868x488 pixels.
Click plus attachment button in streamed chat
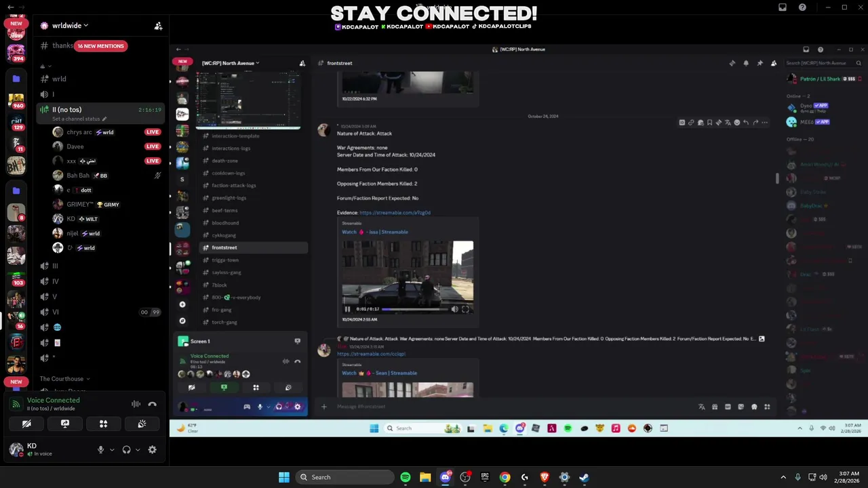pyautogui.click(x=324, y=407)
